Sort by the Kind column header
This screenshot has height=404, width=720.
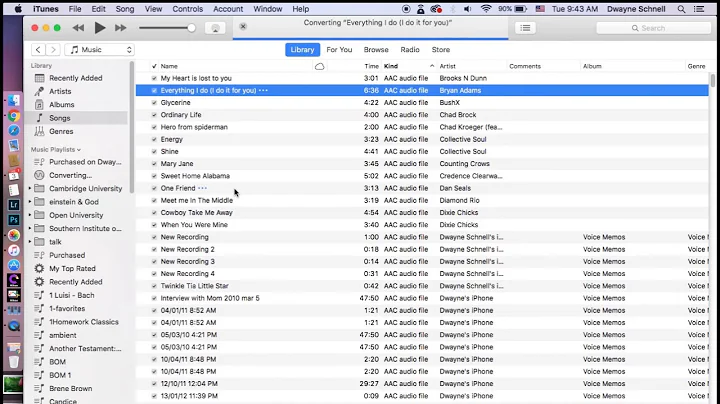click(x=409, y=66)
